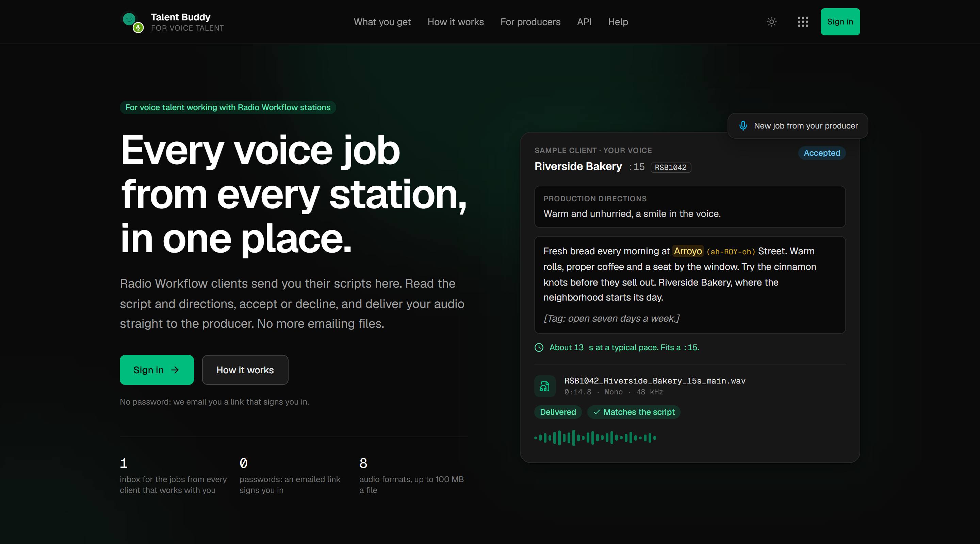The width and height of the screenshot is (980, 544).
Task: Click the How it works button under hero
Action: (245, 370)
